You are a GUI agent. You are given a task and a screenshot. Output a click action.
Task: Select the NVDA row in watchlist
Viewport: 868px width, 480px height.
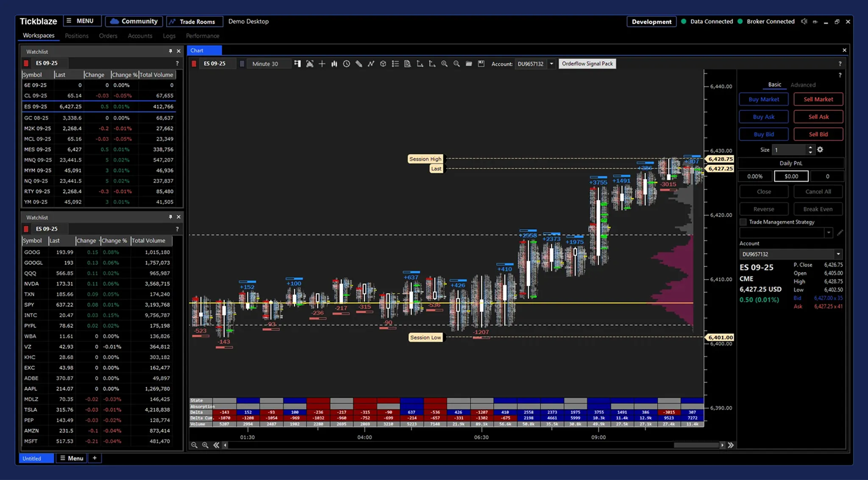97,284
